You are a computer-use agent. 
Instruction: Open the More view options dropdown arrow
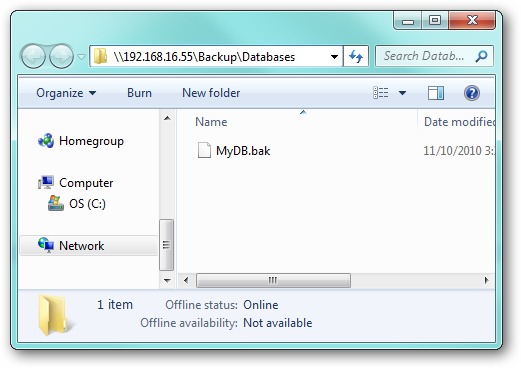click(x=402, y=93)
